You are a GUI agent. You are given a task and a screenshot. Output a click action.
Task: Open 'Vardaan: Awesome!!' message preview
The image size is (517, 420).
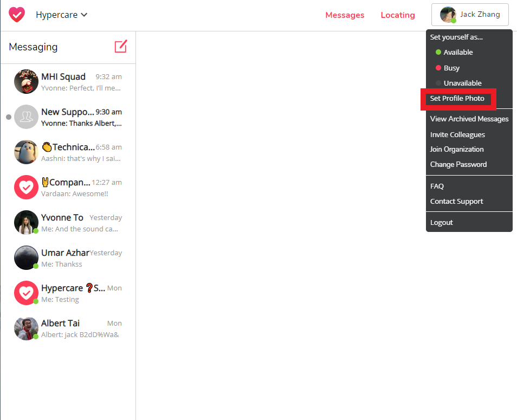[75, 194]
